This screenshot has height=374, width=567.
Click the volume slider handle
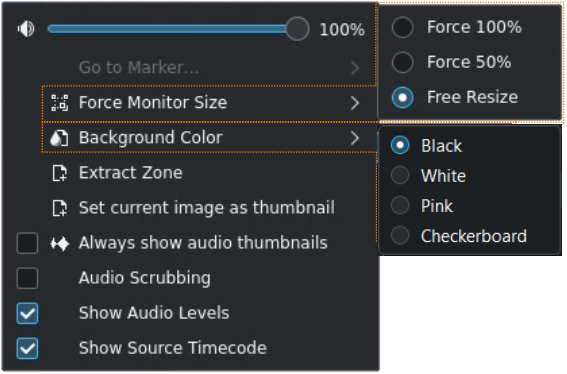tap(297, 29)
